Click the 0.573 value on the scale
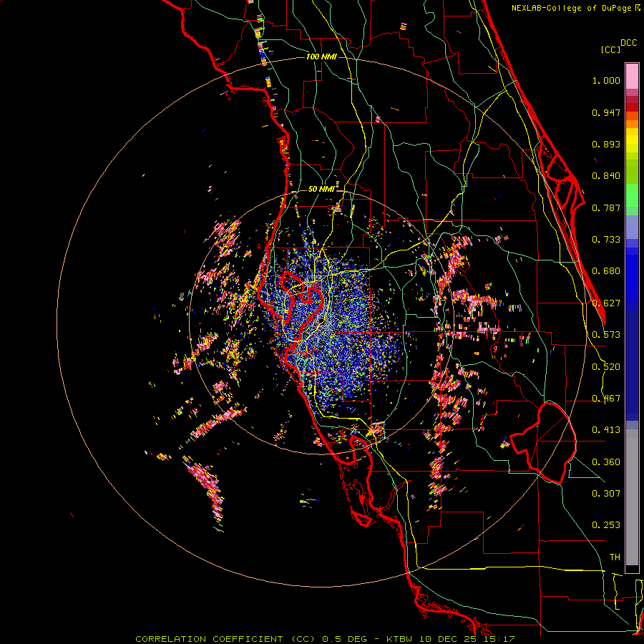The height and width of the screenshot is (644, 644). point(606,335)
